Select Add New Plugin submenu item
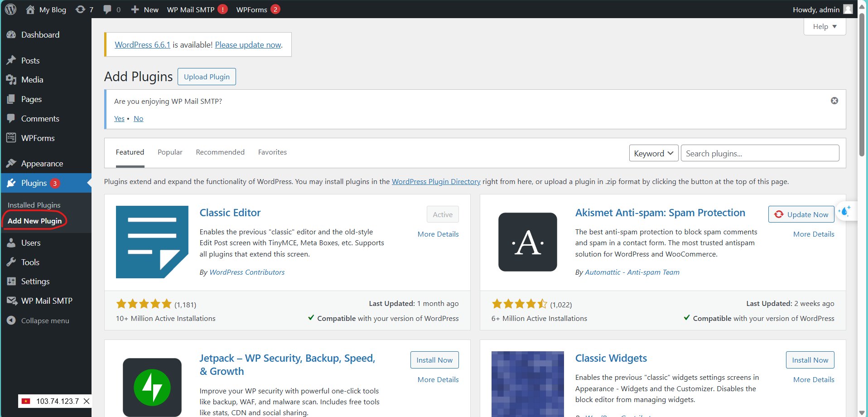This screenshot has height=417, width=868. tap(34, 221)
